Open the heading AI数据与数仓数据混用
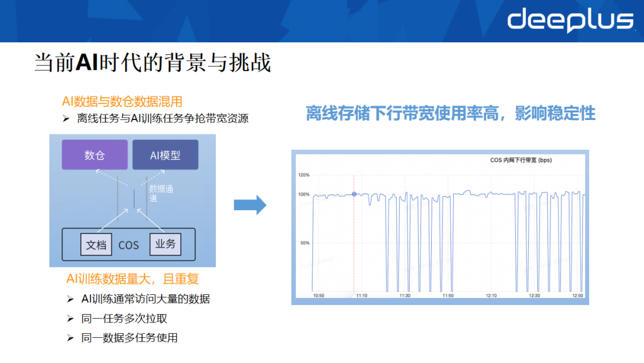 (x=122, y=101)
